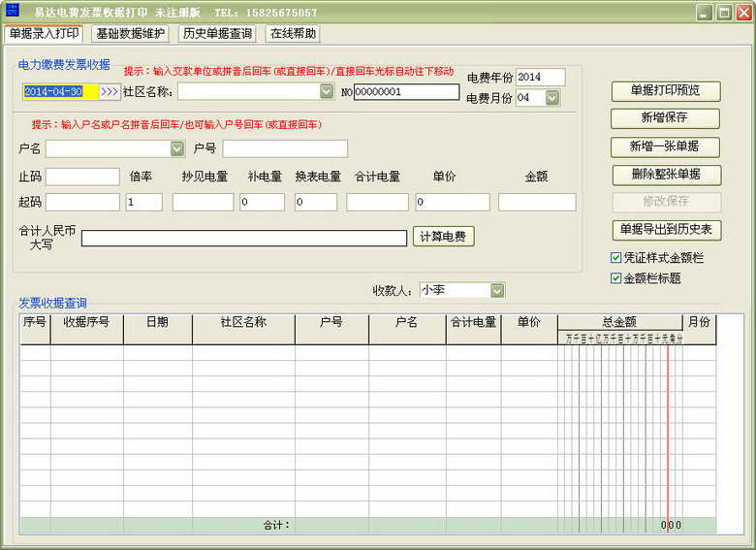Uncheck the 金额栏标题 checkbox

click(616, 277)
